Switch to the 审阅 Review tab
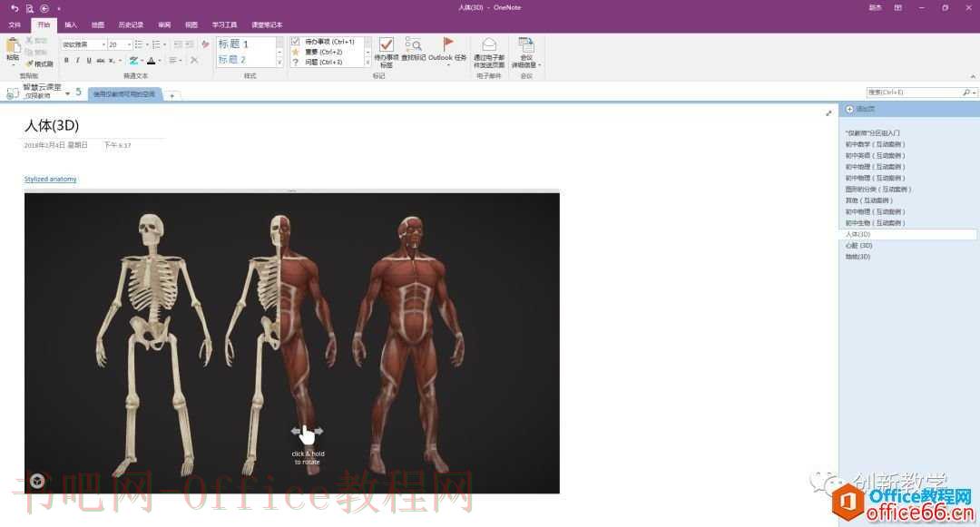The width and height of the screenshot is (980, 527). point(164,25)
